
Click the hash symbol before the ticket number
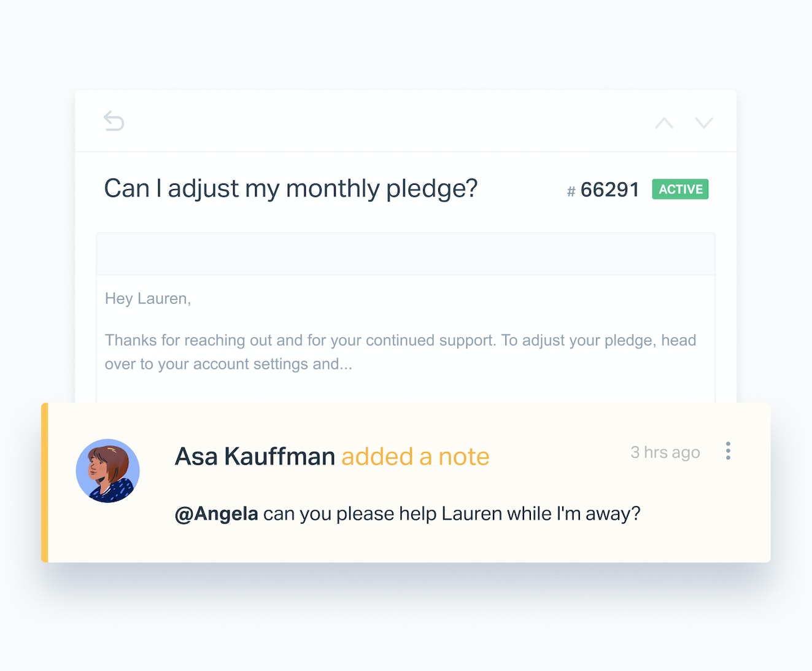[x=571, y=192]
